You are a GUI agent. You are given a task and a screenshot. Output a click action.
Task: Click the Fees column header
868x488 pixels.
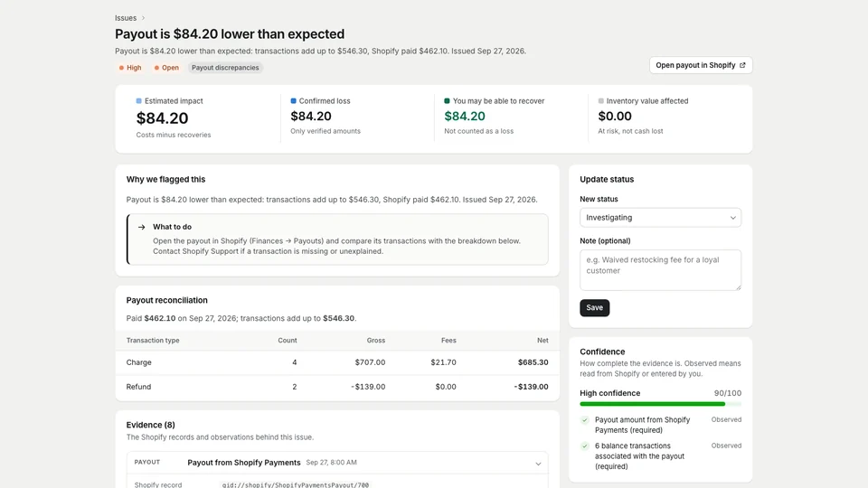(x=448, y=341)
